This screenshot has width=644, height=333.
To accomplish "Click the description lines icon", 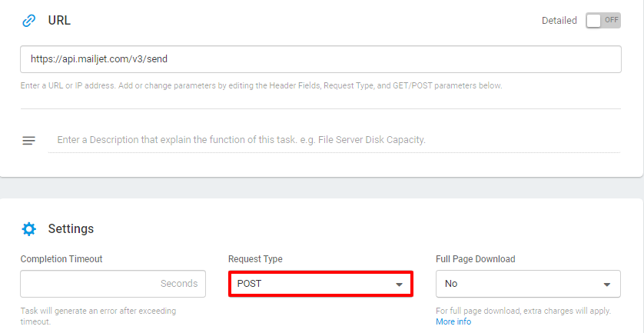I will (28, 141).
